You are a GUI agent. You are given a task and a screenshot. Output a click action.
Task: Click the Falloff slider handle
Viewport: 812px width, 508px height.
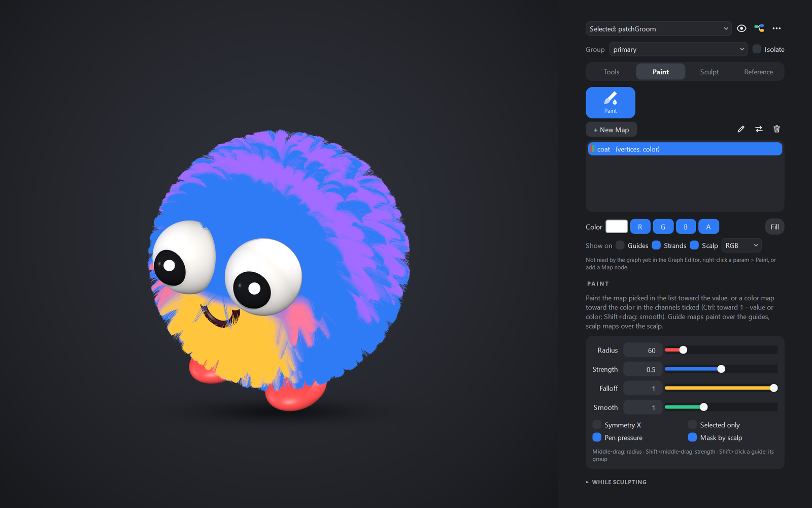point(773,388)
